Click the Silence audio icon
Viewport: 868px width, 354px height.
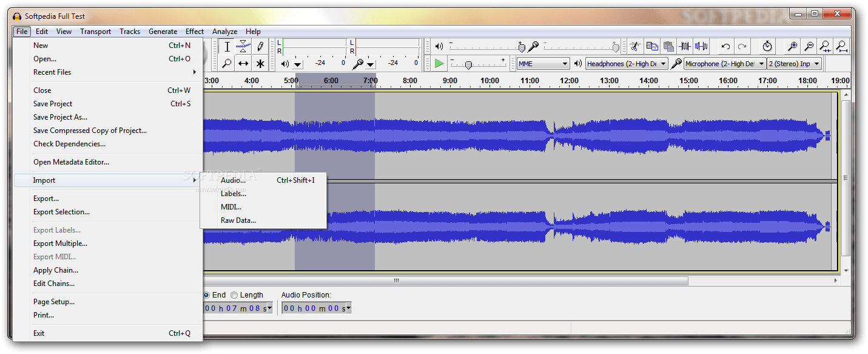(x=701, y=46)
